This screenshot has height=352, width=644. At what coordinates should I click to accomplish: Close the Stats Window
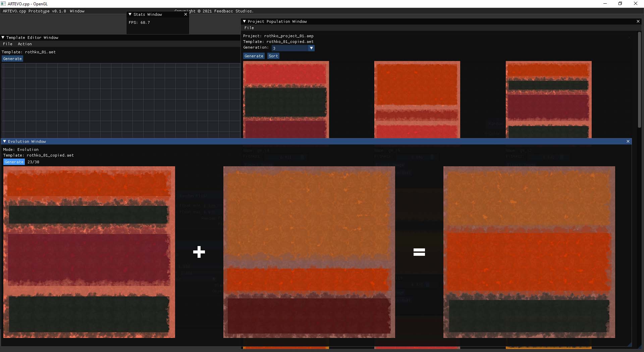pos(185,14)
